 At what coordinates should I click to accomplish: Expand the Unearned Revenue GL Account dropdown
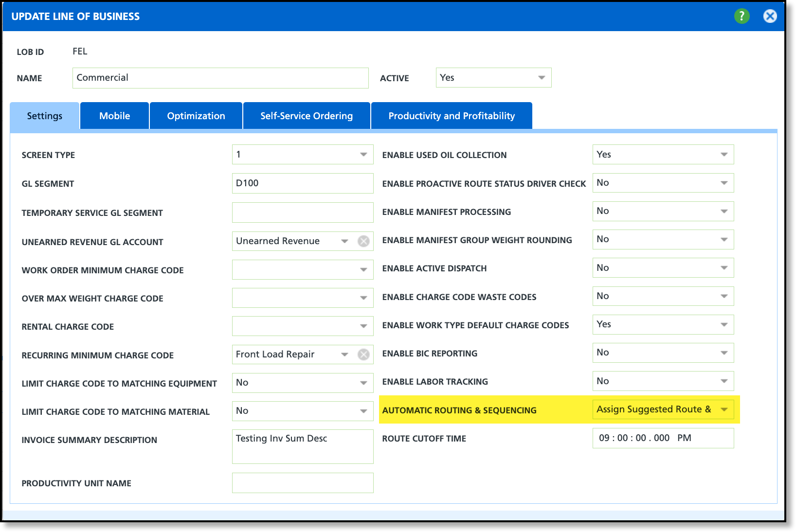pos(344,241)
